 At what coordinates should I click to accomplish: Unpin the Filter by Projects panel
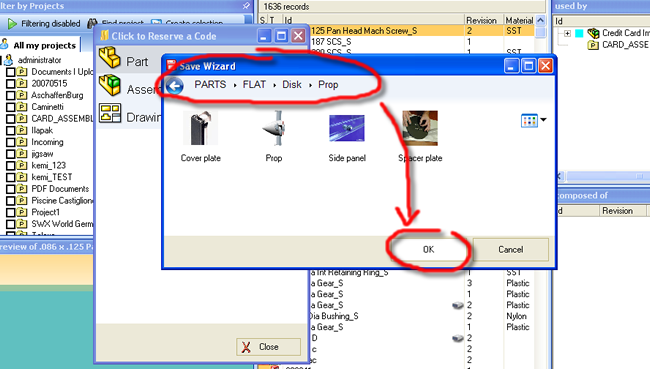point(246,5)
